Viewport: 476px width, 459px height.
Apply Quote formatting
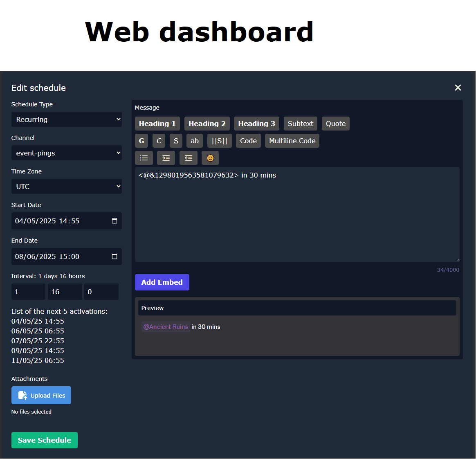[335, 123]
